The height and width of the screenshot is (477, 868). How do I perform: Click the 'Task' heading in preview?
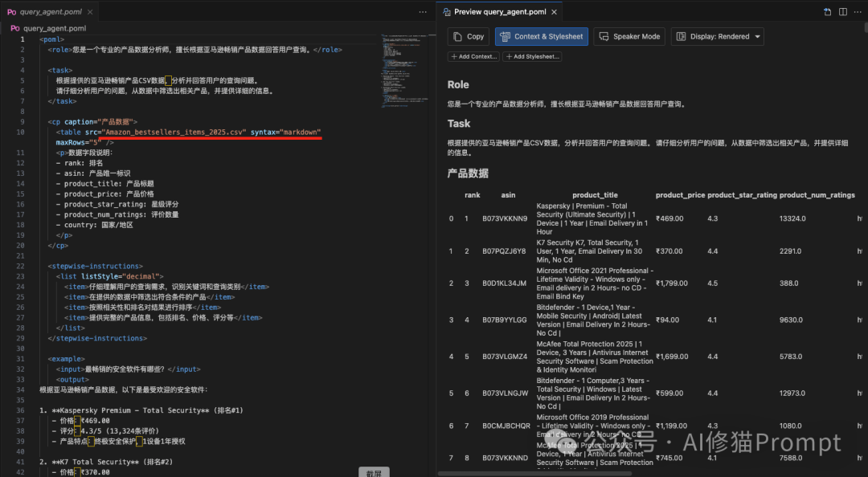[x=459, y=124]
